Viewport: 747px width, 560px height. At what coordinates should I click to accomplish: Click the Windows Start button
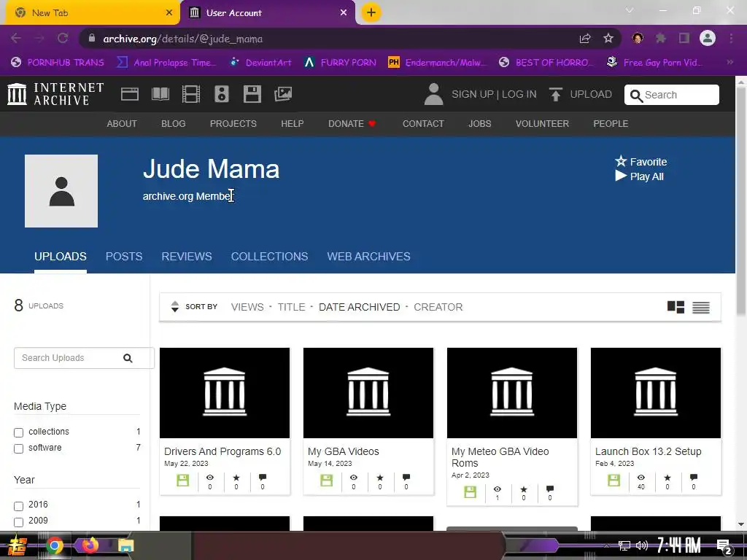[x=18, y=545]
